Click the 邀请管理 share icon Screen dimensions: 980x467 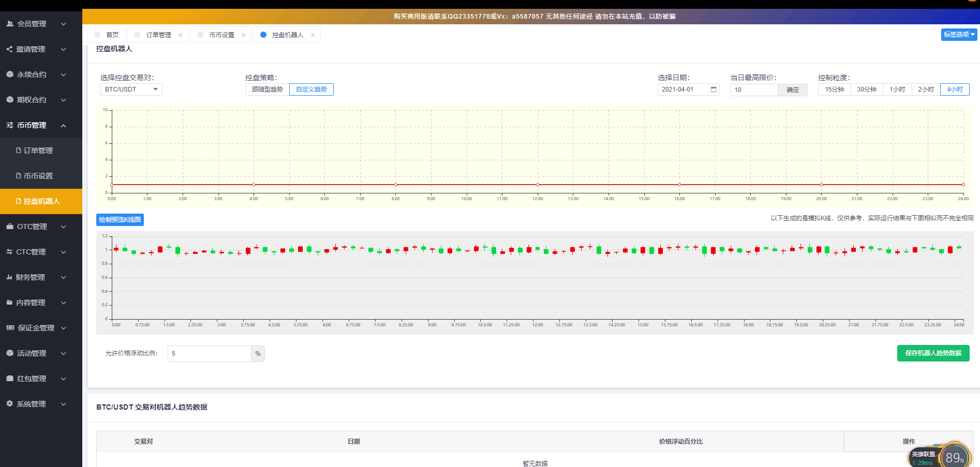9,49
